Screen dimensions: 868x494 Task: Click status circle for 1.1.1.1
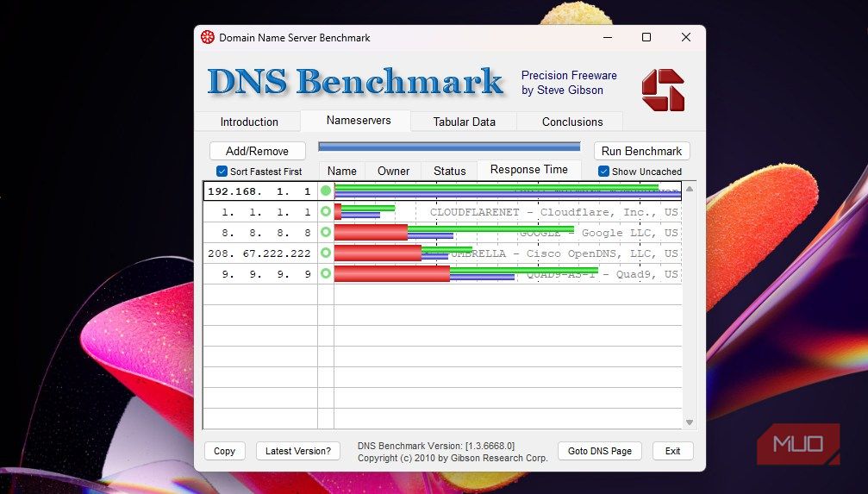(326, 211)
